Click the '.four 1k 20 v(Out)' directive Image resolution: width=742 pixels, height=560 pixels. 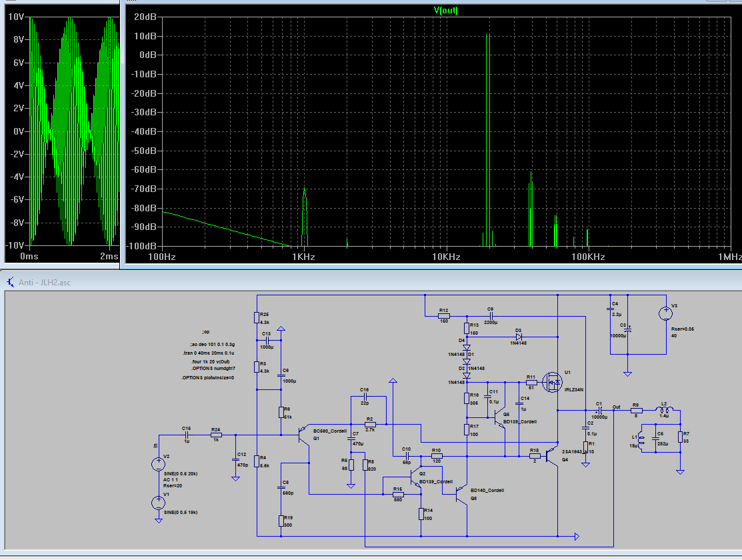[210, 361]
